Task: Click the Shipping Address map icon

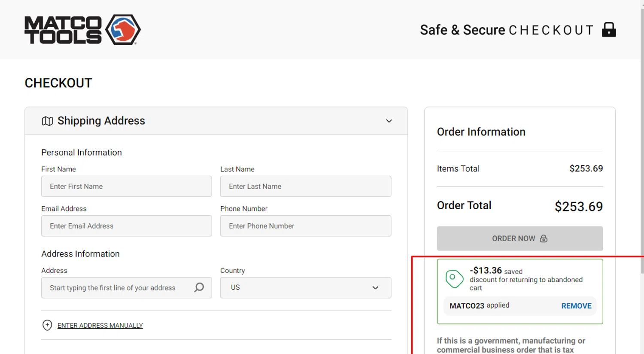Action: click(x=47, y=121)
